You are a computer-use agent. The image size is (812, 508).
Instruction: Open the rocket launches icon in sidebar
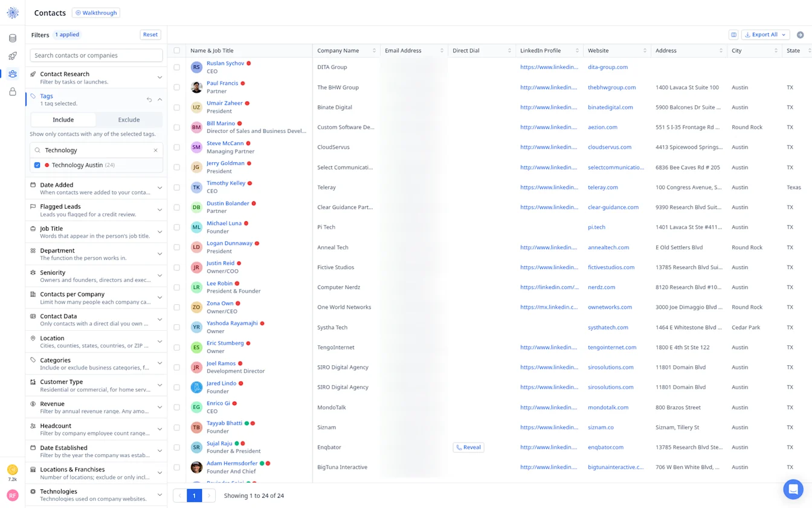click(x=13, y=56)
